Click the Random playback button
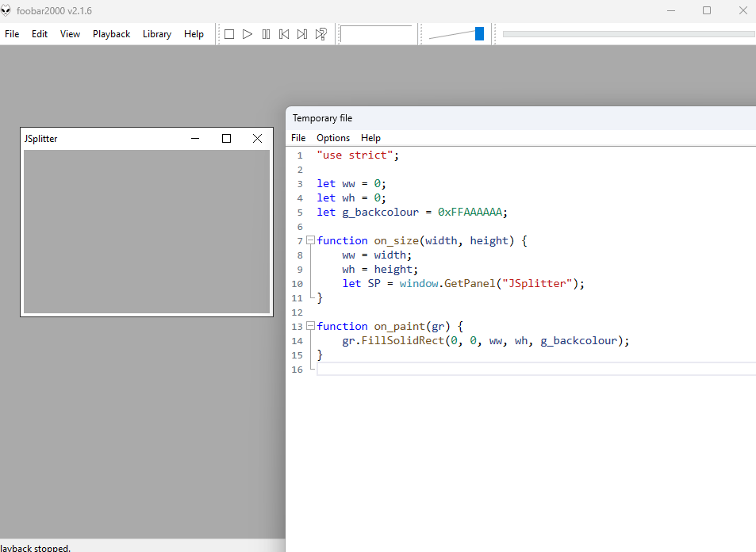The image size is (756, 552). (321, 34)
